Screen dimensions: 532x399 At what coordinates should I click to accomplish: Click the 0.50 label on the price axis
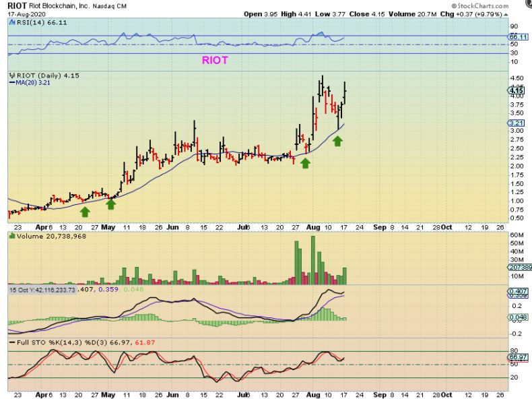point(517,218)
